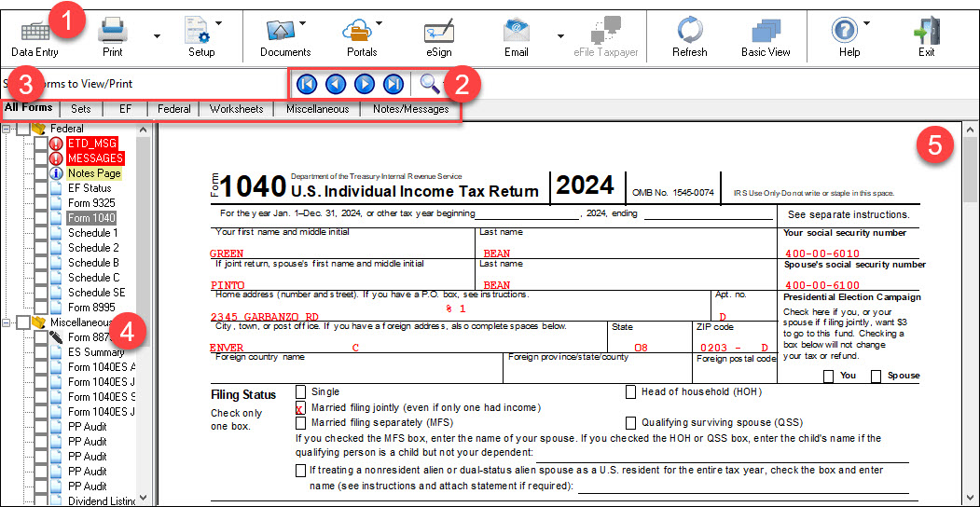This screenshot has width=980, height=507.
Task: Click the forms tree scroll-down arrow
Action: [x=143, y=498]
